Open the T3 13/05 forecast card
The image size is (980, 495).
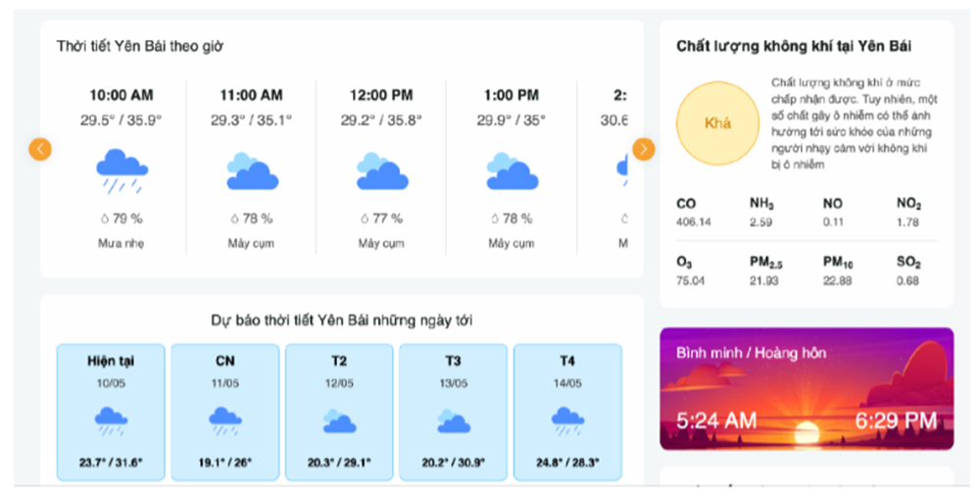pos(453,412)
